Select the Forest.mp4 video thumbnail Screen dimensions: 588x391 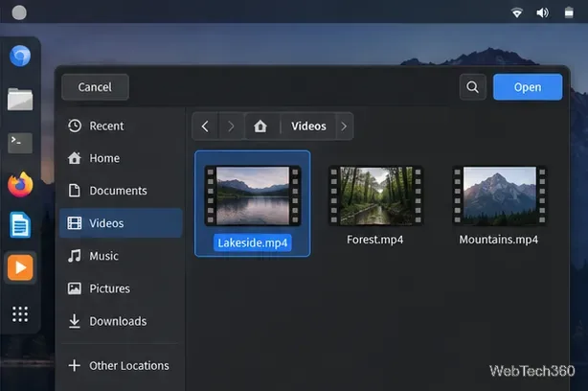click(x=375, y=195)
